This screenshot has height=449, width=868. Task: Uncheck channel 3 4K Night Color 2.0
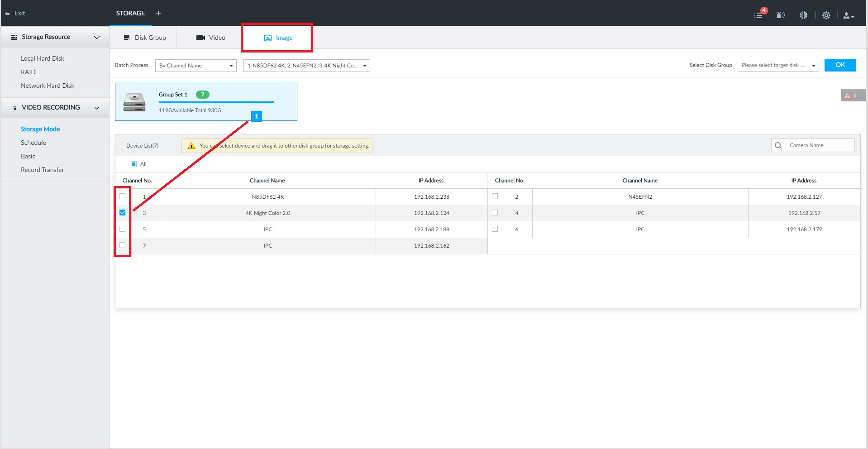(x=123, y=213)
